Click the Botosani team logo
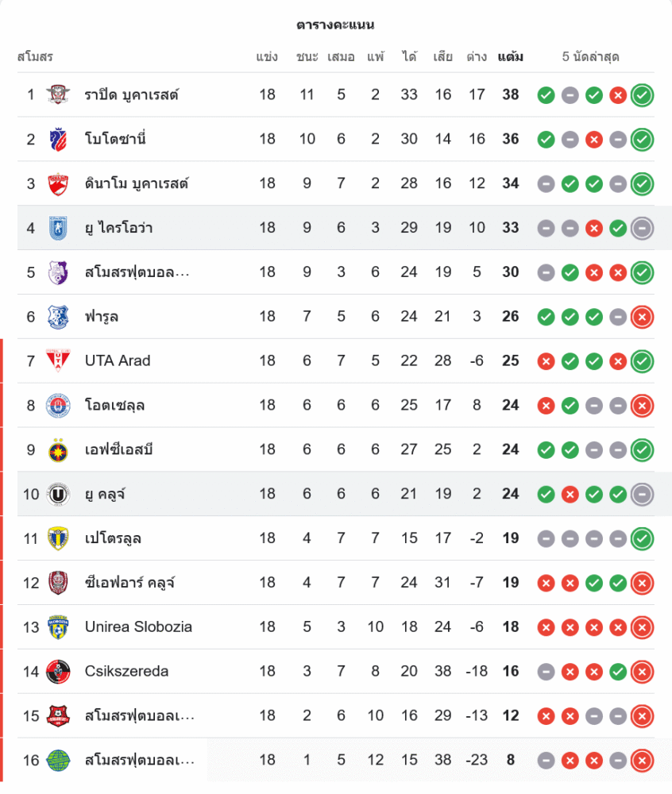Screen dimensions: 672x794 [x=57, y=139]
